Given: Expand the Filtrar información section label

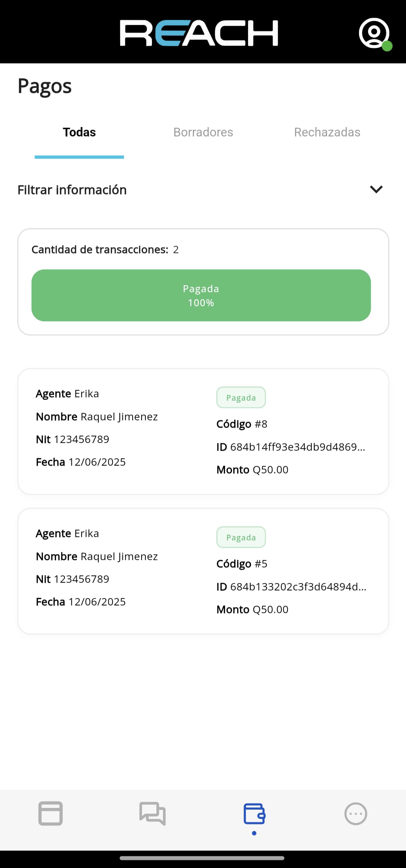Looking at the screenshot, I should click(72, 190).
